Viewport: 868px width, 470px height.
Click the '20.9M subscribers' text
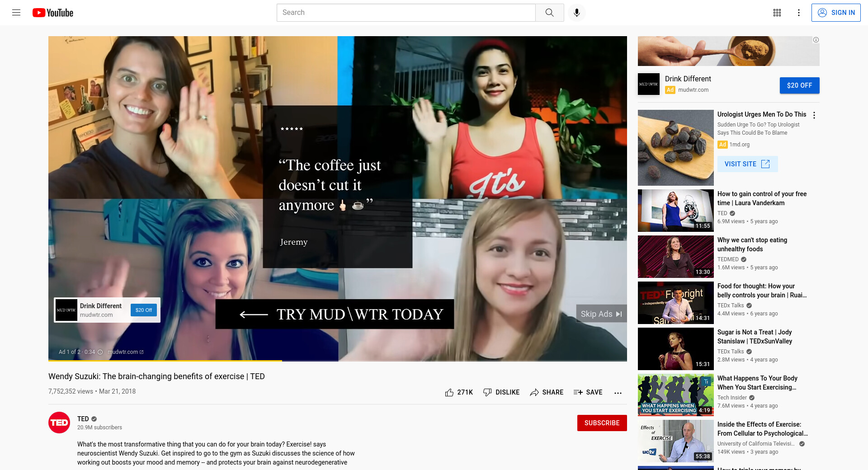click(x=99, y=428)
